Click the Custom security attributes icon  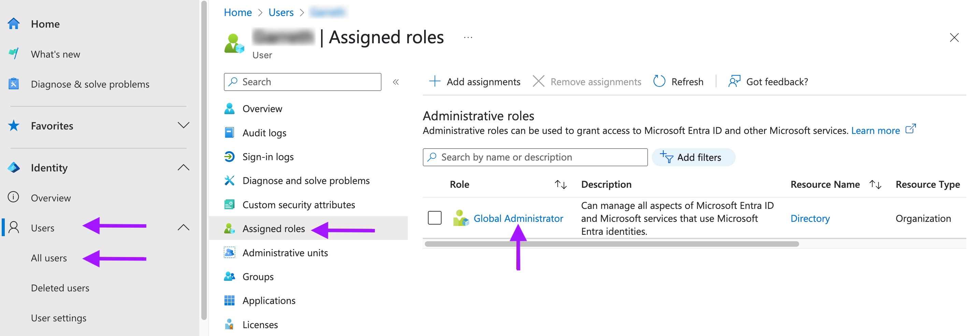click(x=229, y=204)
